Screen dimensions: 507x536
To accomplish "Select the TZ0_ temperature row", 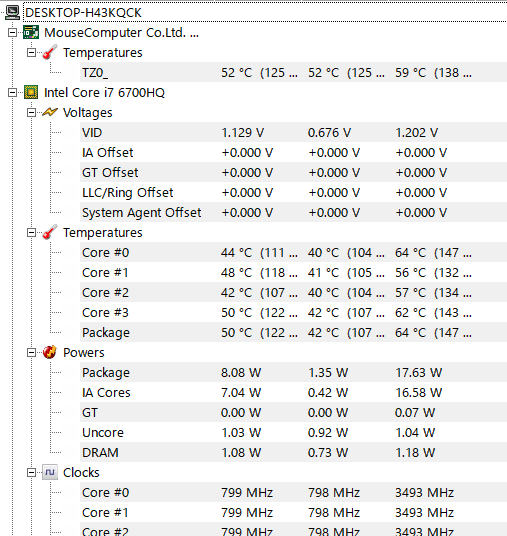I will pos(293,72).
